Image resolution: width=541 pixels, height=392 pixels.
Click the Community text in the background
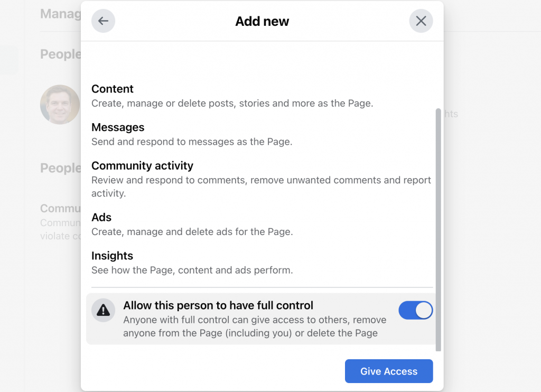pyautogui.click(x=60, y=208)
